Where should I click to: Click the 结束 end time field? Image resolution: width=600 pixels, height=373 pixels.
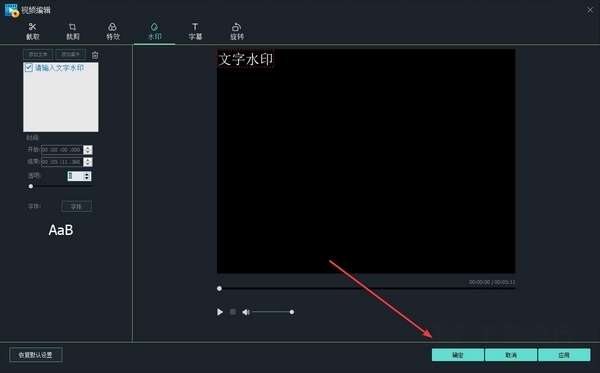[62, 162]
